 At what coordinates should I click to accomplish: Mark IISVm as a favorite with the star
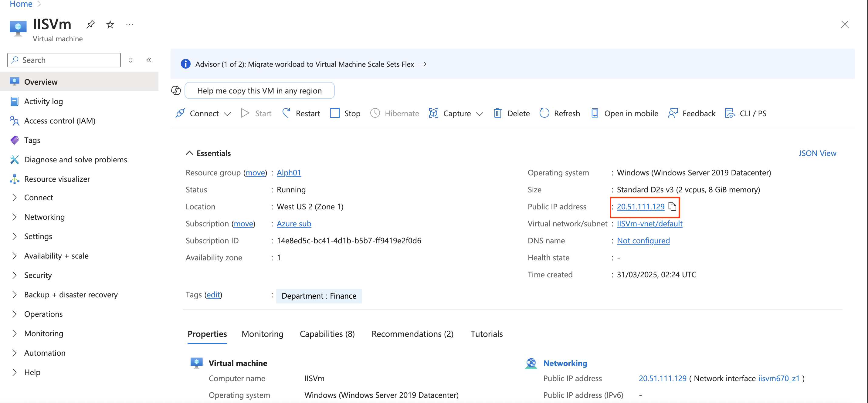point(110,24)
